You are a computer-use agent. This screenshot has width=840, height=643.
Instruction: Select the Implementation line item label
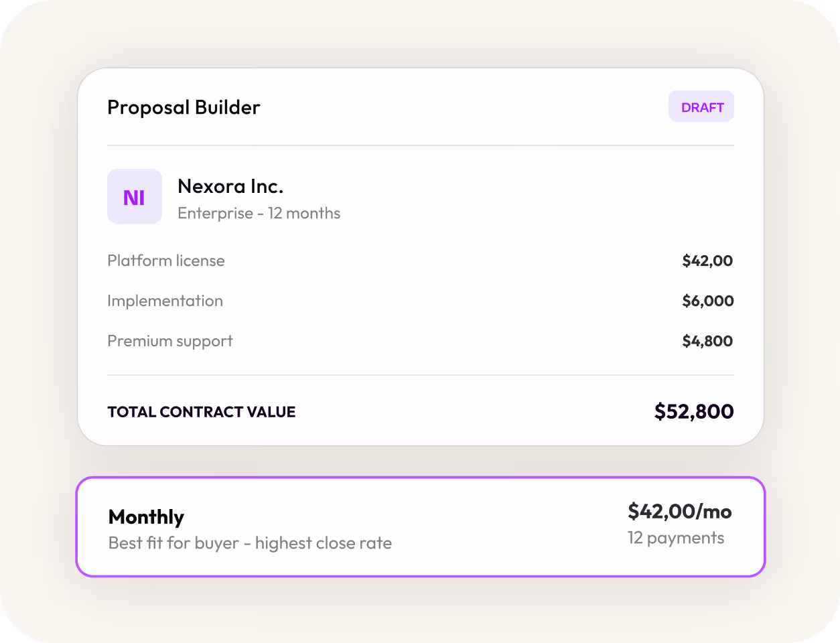[x=165, y=301]
